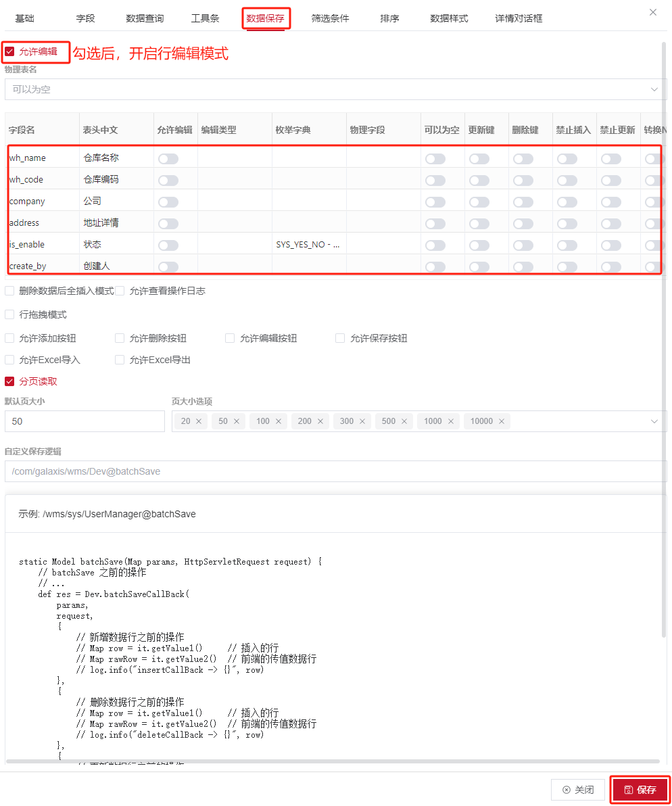This screenshot has width=672, height=806.
Task: Check 允许删除按钮 option
Action: [120, 338]
